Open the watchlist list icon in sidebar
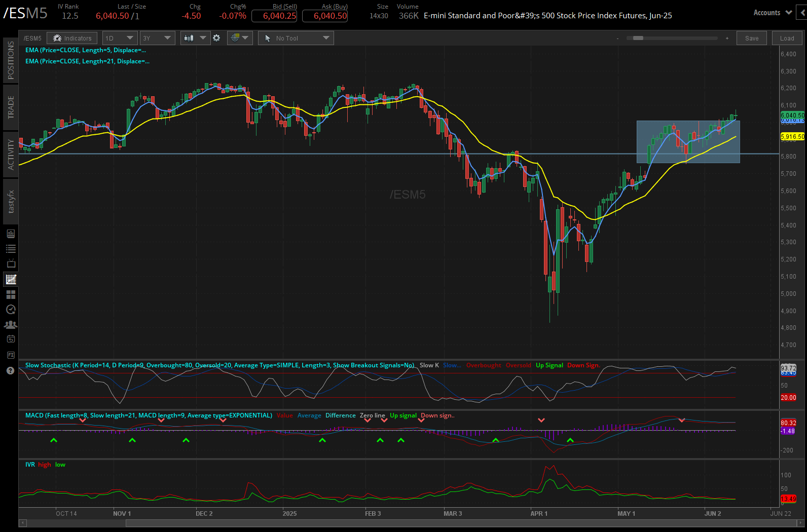807x532 pixels. click(11, 249)
